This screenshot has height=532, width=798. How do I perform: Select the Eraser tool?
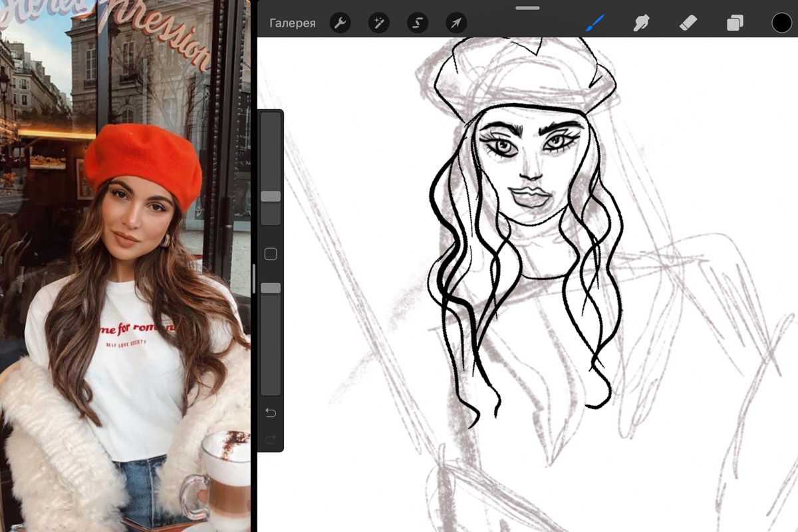(688, 23)
